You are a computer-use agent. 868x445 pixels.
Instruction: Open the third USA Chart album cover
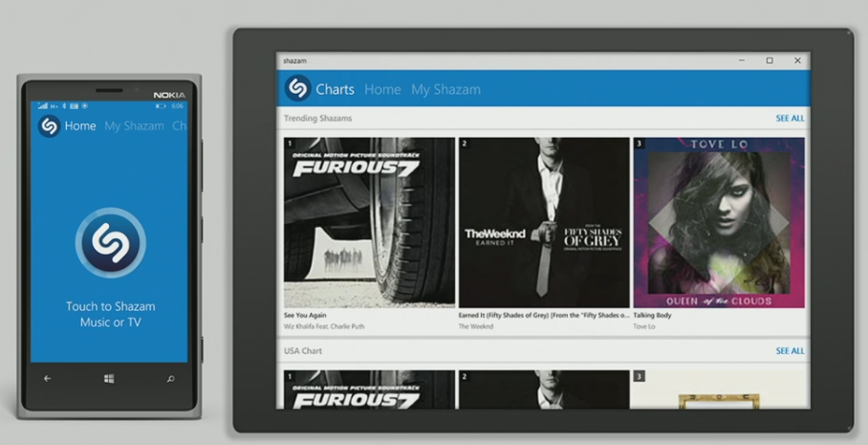[x=719, y=389]
